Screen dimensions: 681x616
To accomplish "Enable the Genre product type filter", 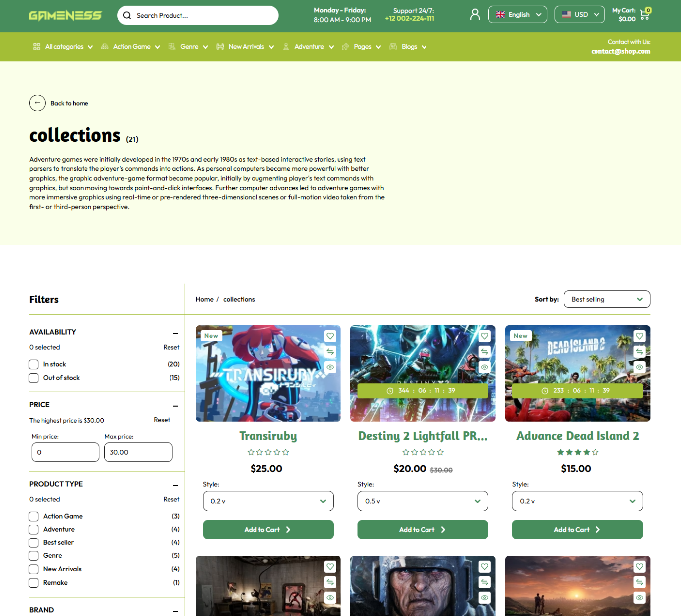I will 34,556.
